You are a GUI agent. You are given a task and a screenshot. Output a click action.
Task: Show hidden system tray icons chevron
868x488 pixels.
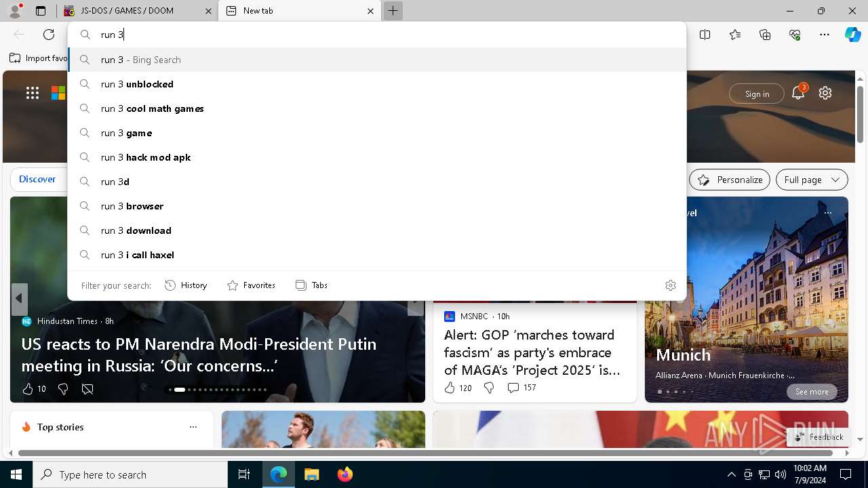(731, 474)
